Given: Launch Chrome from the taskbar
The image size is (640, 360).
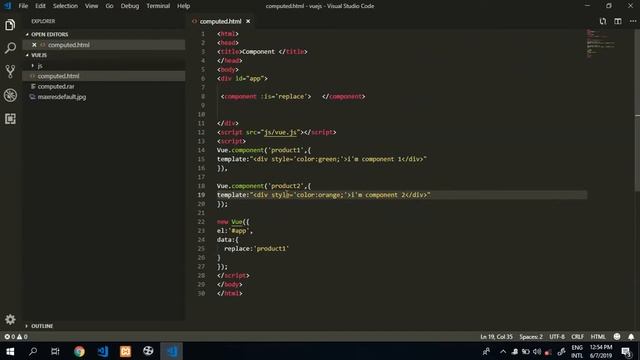Looking at the screenshot, I should (79, 351).
